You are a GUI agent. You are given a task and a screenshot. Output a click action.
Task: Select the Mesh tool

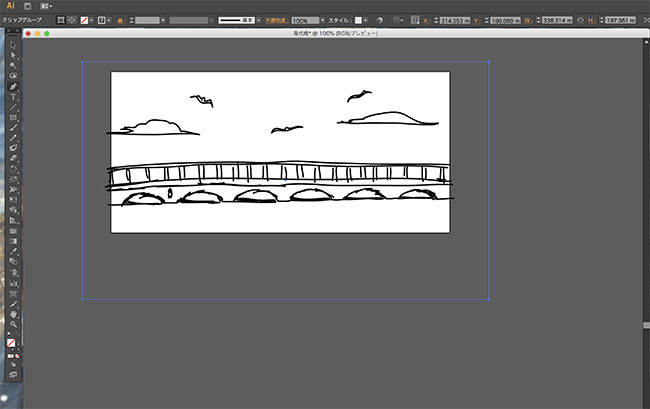pos(13,231)
